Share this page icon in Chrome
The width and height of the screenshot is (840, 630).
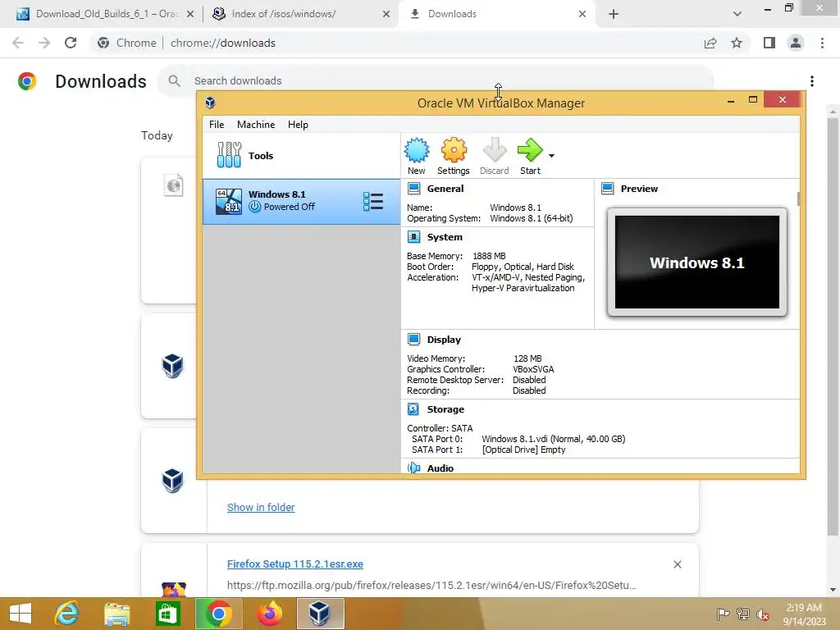click(x=710, y=43)
